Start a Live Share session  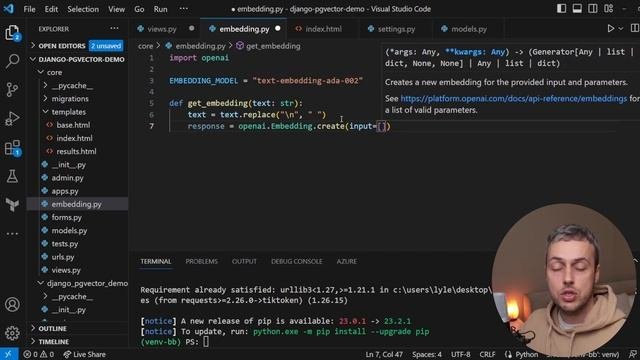(84, 354)
